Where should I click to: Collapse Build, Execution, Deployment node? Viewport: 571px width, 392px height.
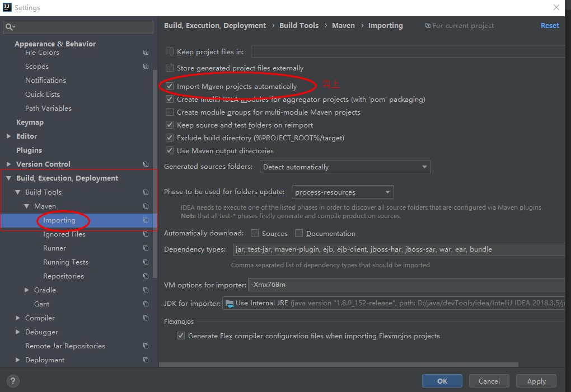pos(9,178)
